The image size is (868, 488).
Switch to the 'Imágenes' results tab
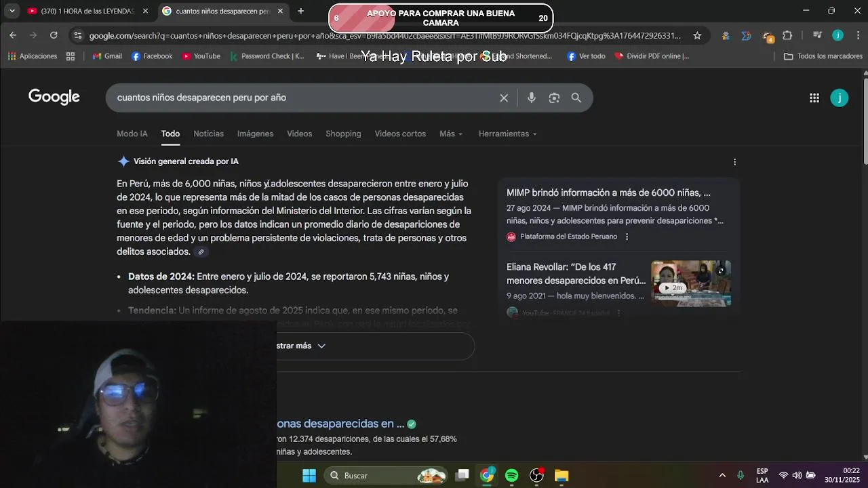coord(255,134)
